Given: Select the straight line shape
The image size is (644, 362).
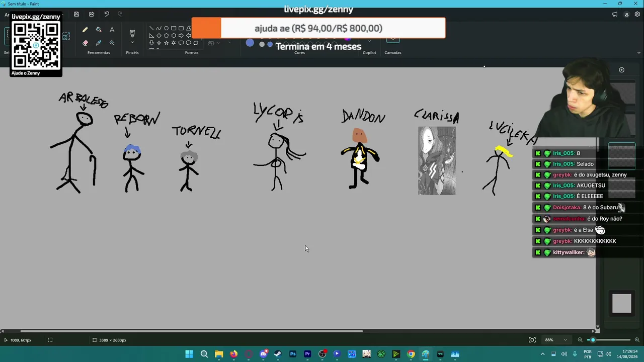Looking at the screenshot, I should (x=151, y=28).
